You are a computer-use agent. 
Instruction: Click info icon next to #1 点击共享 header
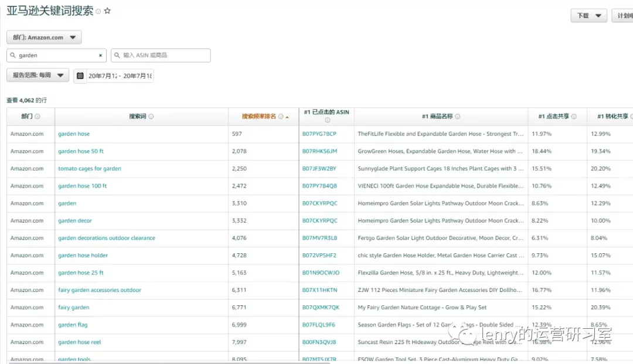point(574,116)
